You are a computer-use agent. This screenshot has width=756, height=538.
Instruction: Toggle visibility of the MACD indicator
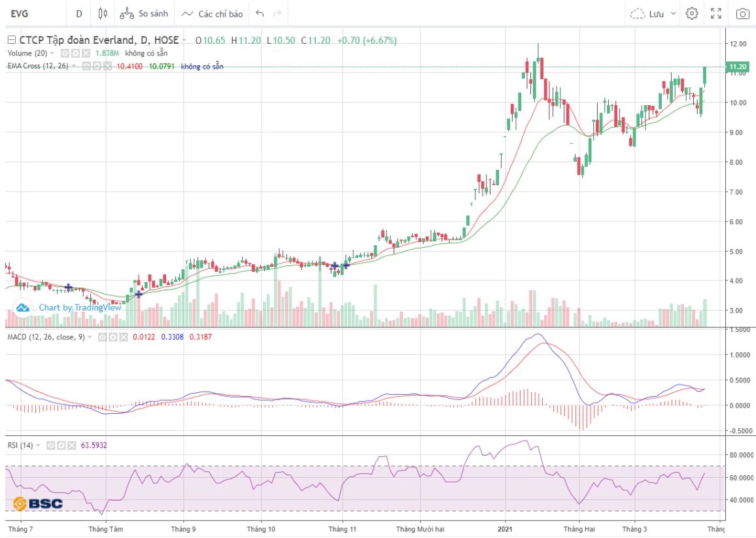[x=103, y=337]
